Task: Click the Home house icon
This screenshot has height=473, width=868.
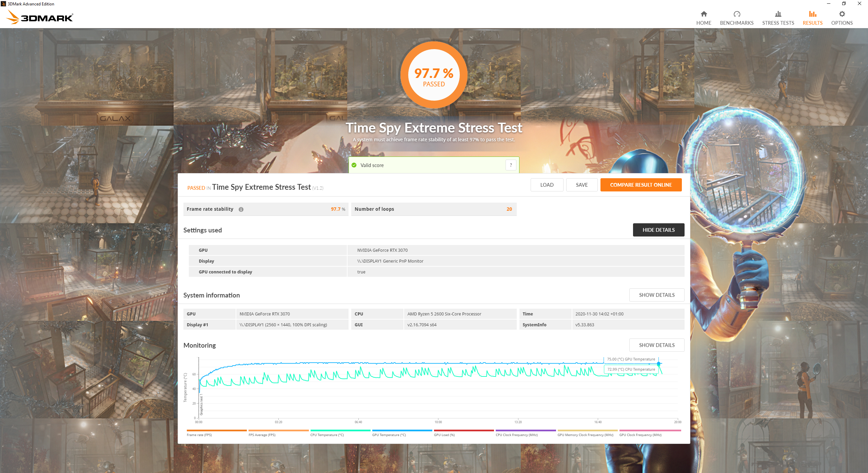Action: (x=704, y=14)
